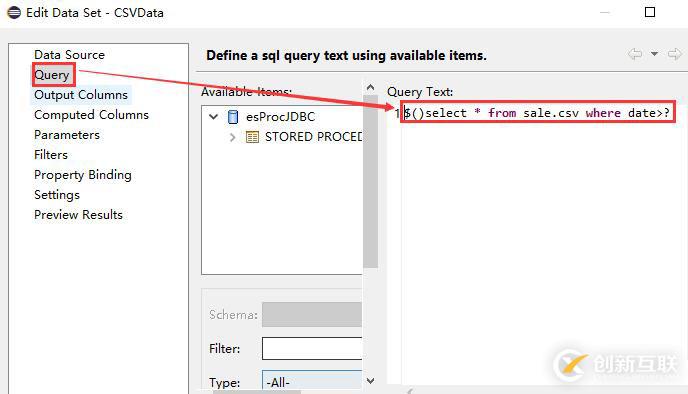Image resolution: width=688 pixels, height=394 pixels.
Task: Select the Query page
Action: pyautogui.click(x=52, y=75)
